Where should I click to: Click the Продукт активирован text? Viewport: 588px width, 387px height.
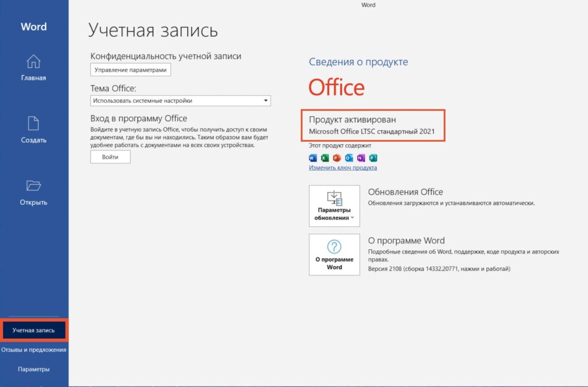pos(352,119)
